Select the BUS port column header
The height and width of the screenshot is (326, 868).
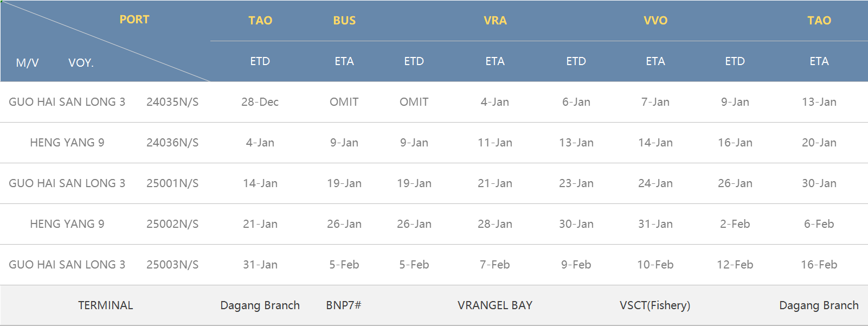point(344,21)
